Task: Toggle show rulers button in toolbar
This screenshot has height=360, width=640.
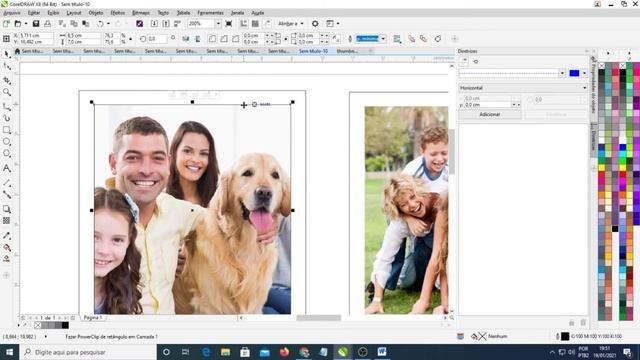Action: point(244,24)
